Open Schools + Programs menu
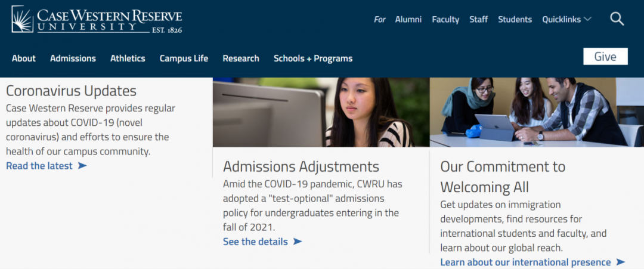 tap(313, 58)
